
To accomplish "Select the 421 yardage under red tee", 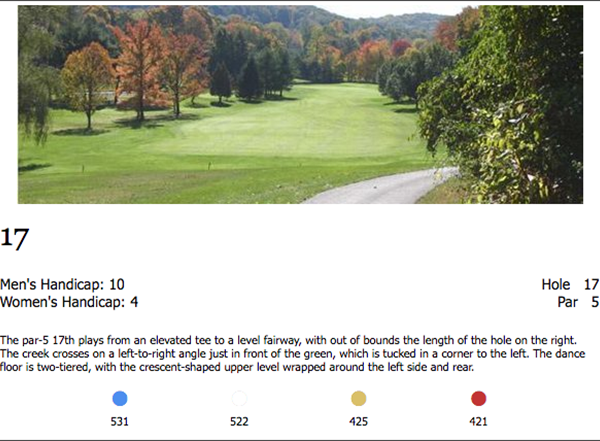I will point(478,422).
